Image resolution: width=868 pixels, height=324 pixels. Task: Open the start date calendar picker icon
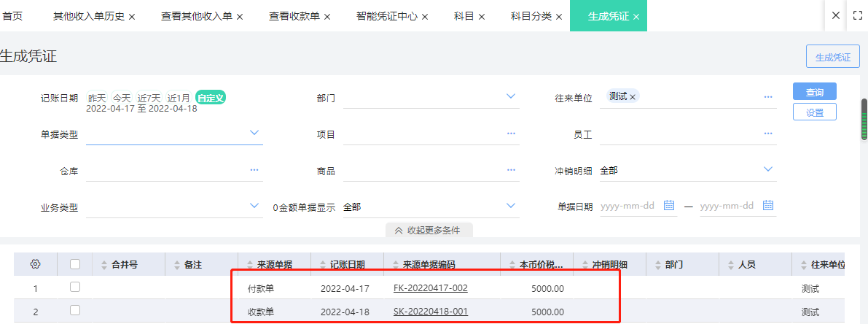[669, 206]
